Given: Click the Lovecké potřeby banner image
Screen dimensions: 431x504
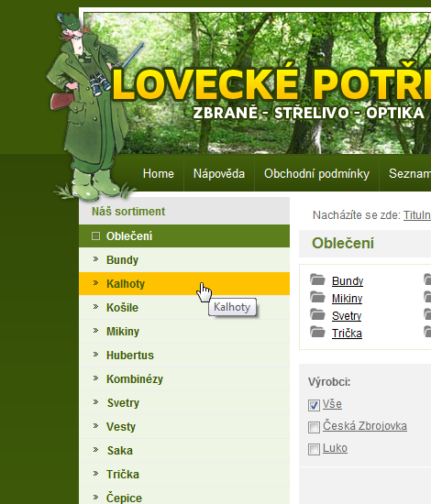Looking at the screenshot, I should pyautogui.click(x=258, y=82).
